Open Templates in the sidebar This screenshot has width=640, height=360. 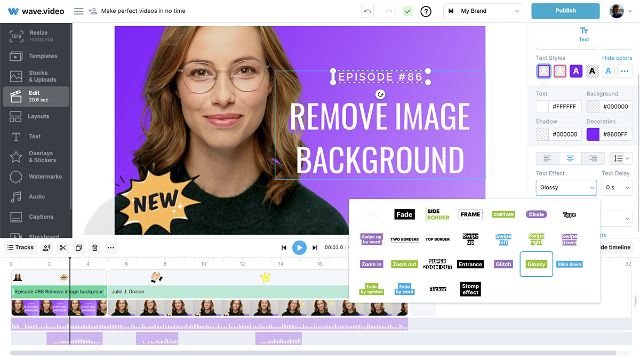click(x=36, y=56)
